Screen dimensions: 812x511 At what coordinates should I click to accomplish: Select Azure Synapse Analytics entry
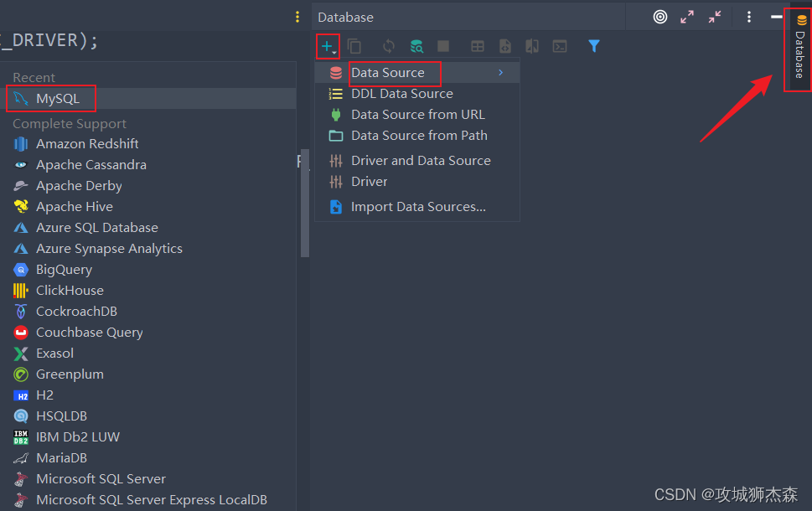pos(148,249)
